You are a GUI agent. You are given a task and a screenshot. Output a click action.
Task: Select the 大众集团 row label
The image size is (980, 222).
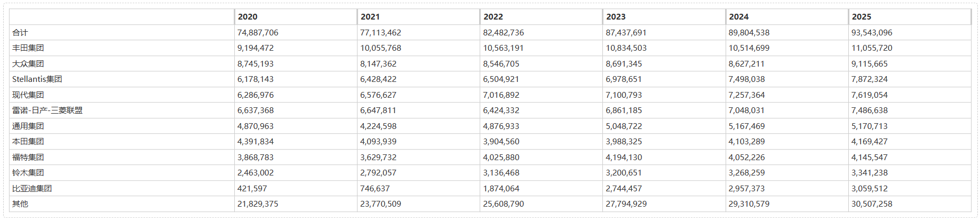pos(28,64)
